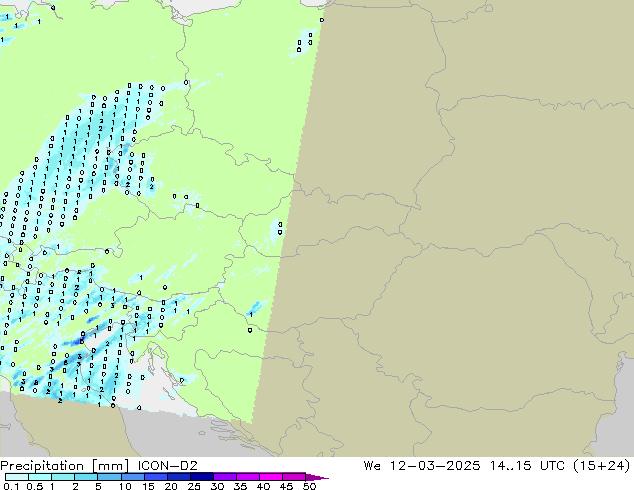Viewport: 634px width, 490px height.
Task: Click the '15' legend scale value
Action: pos(148,486)
